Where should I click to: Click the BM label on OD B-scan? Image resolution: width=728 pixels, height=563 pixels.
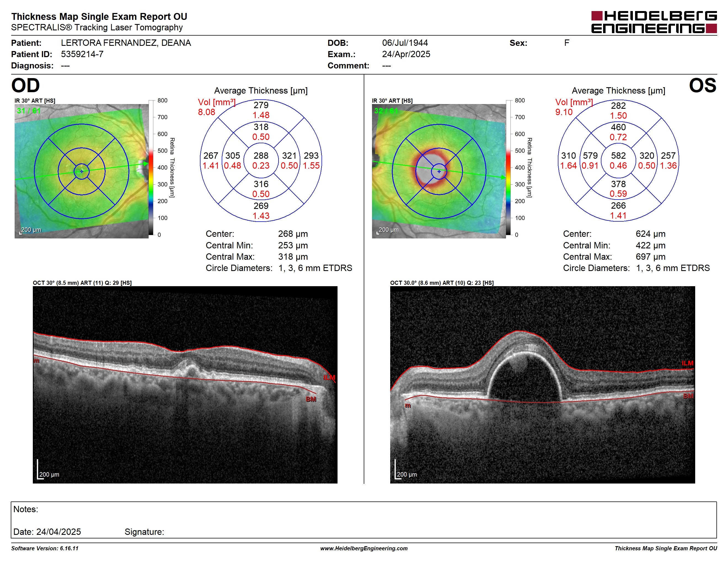click(311, 399)
